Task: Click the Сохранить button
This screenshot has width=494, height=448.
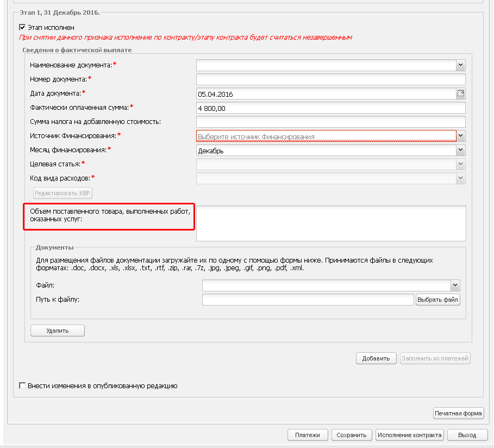Action: [x=352, y=435]
